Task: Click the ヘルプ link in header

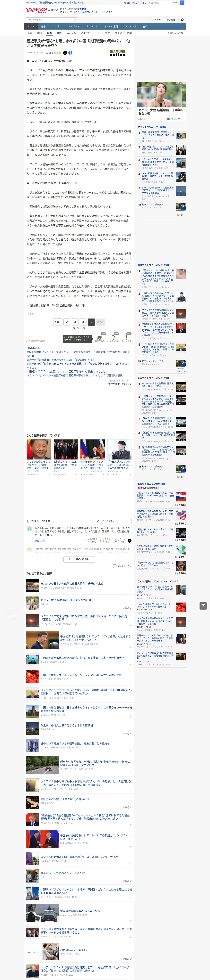Action: [143, 3]
